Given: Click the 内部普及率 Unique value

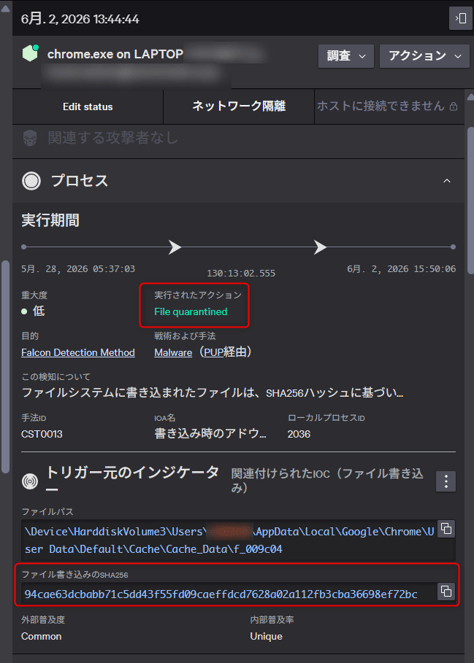Looking at the screenshot, I should point(266,636).
